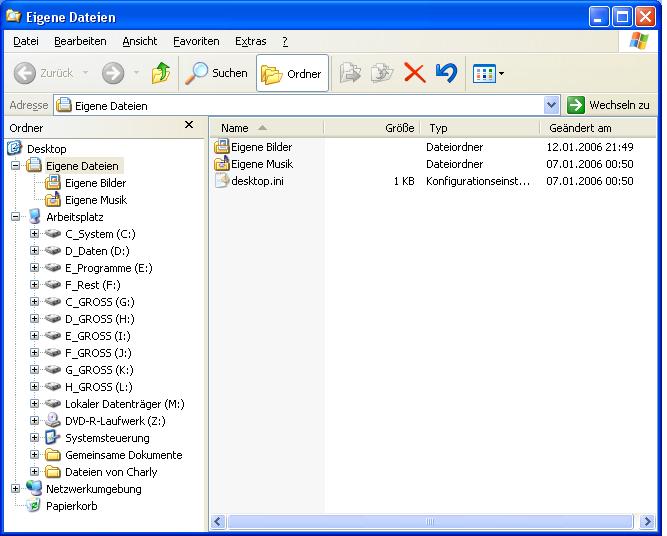
Task: Expand the Systemsteuerung tree node
Action: (34, 437)
